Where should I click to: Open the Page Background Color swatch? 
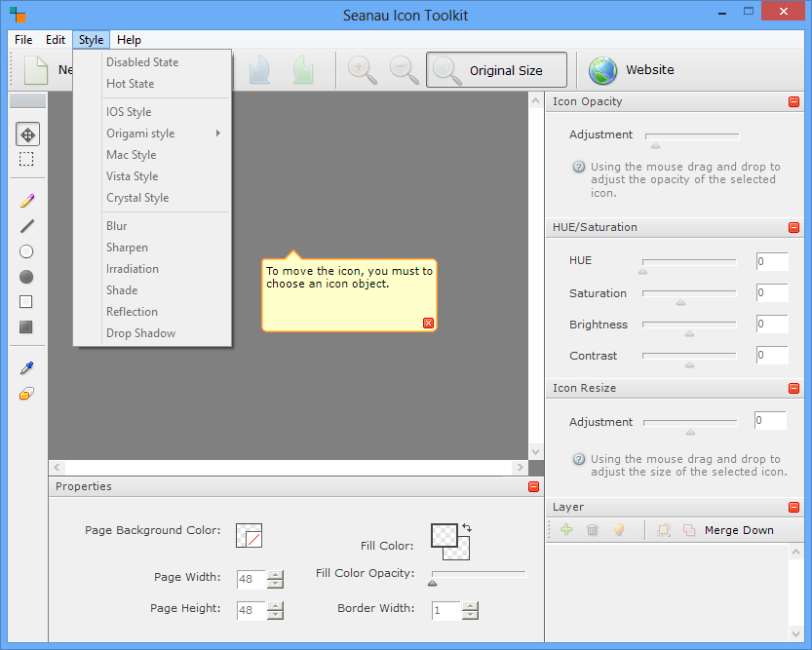click(x=250, y=535)
